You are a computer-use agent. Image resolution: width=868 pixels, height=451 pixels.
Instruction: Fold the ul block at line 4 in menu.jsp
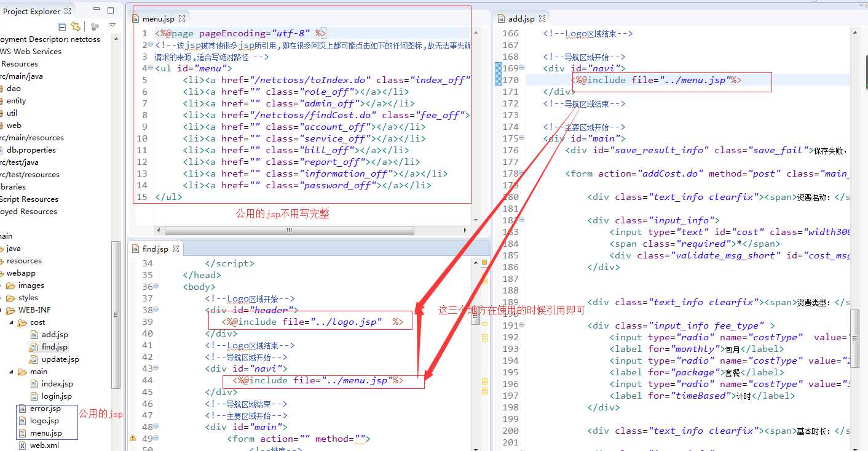pyautogui.click(x=151, y=68)
